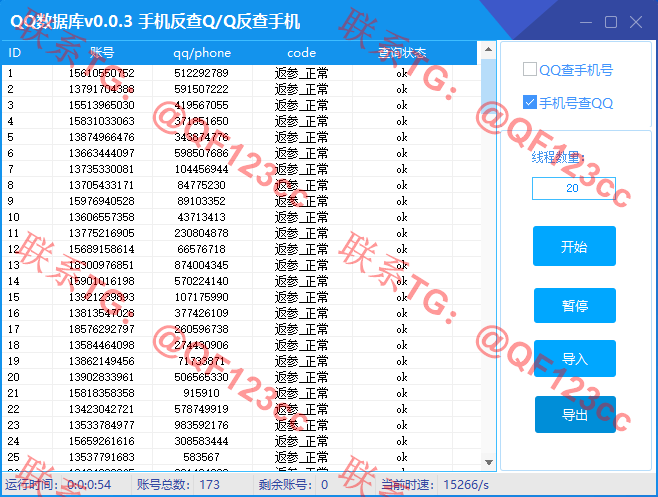
Task: Click qq value 512292789
Action: coord(201,73)
